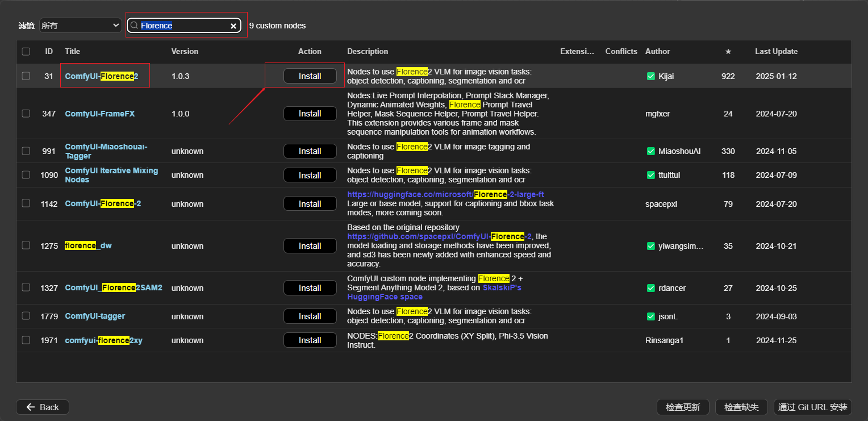
Task: Click version 1.0.3 in the Florence2 row
Action: (x=181, y=76)
